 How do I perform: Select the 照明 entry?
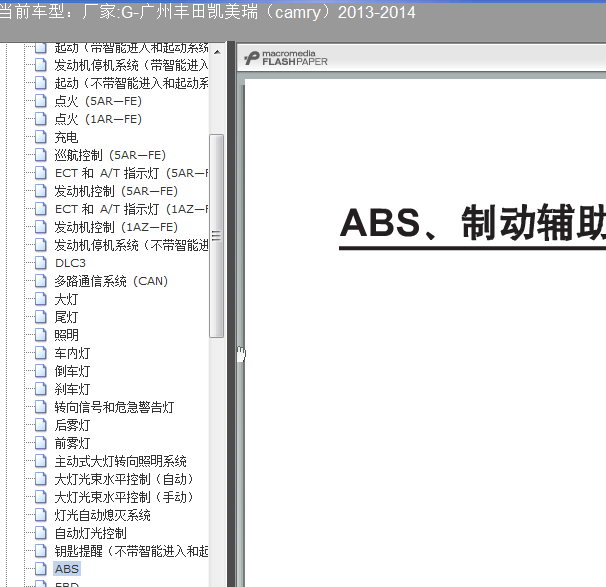tap(66, 335)
